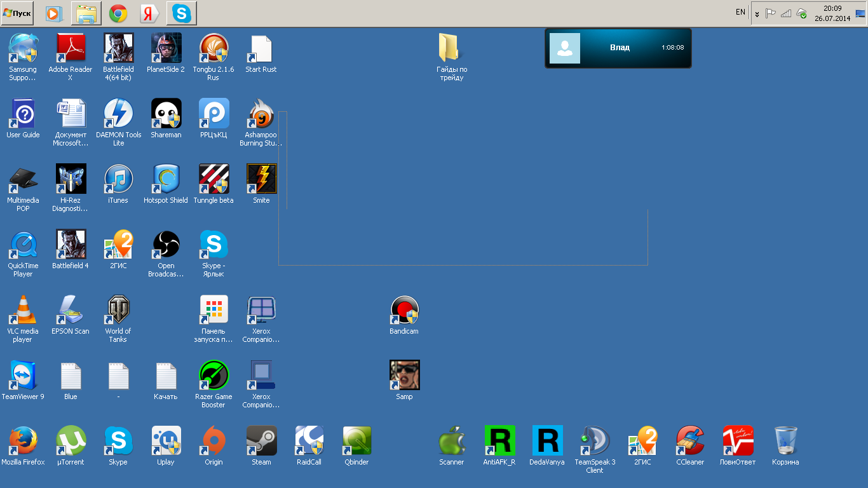
Task: Show hidden tray icons arrow
Action: click(x=757, y=13)
